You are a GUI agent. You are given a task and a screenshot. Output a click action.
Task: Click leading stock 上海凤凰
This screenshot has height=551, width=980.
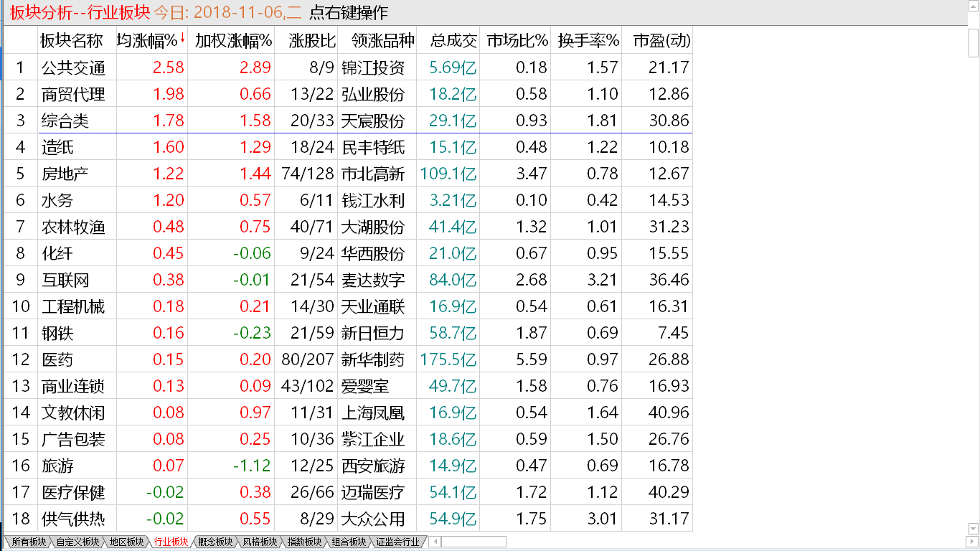[373, 413]
